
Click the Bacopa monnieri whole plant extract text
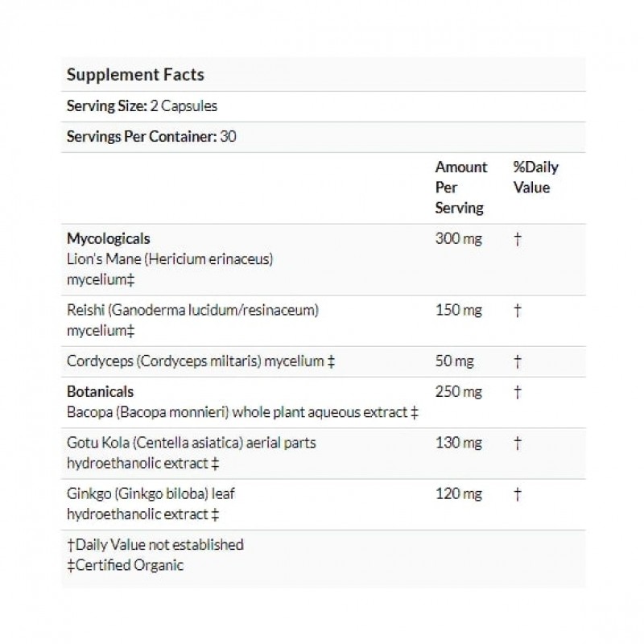[243, 413]
